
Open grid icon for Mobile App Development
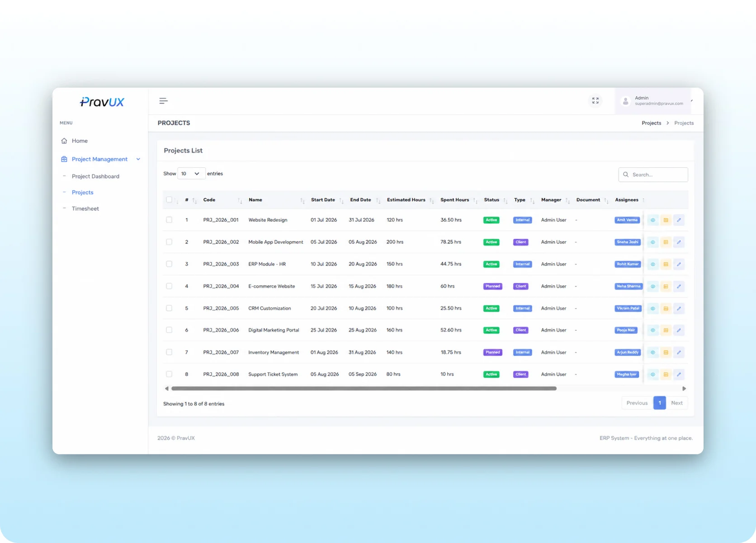pos(666,242)
